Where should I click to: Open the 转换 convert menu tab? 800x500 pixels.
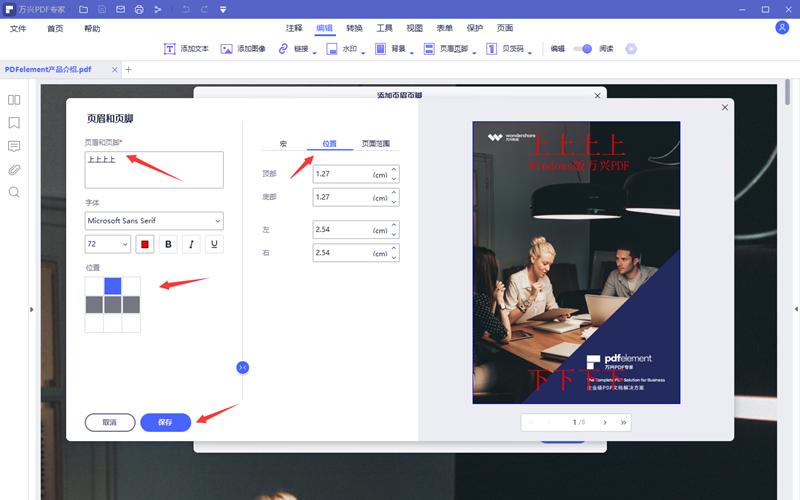pyautogui.click(x=355, y=28)
